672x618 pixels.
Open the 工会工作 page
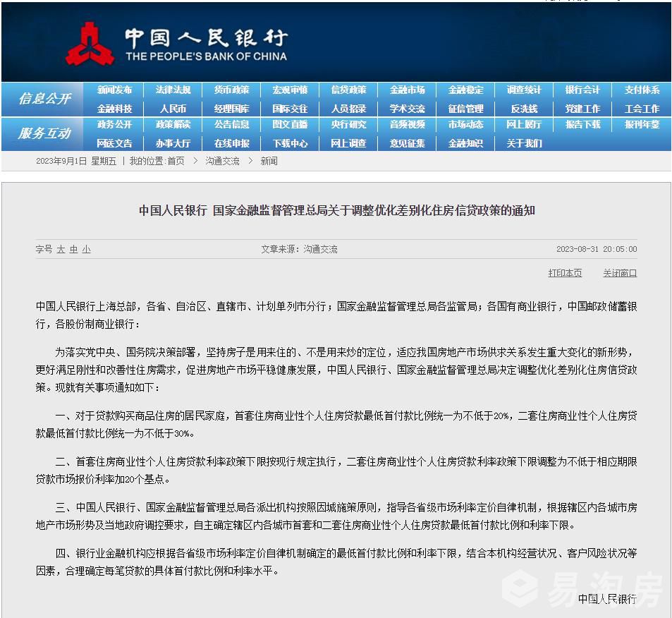pyautogui.click(x=642, y=109)
